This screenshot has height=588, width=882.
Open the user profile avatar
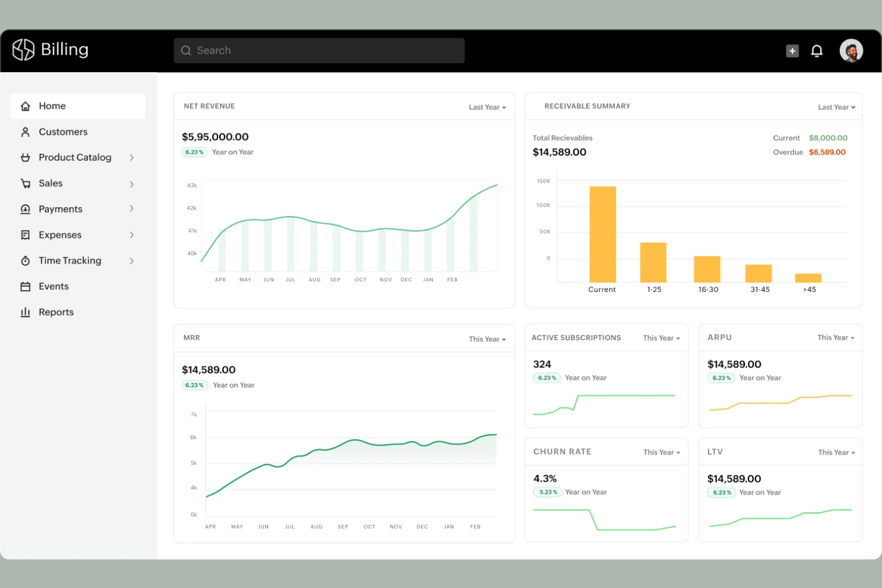(851, 51)
